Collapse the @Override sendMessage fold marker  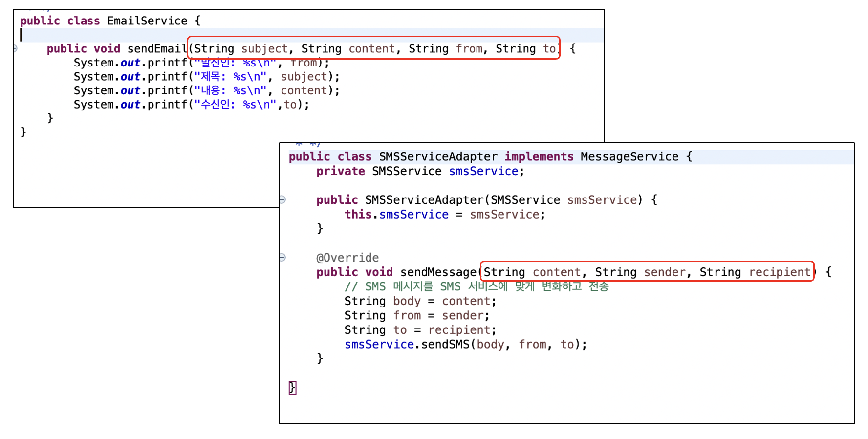282,257
